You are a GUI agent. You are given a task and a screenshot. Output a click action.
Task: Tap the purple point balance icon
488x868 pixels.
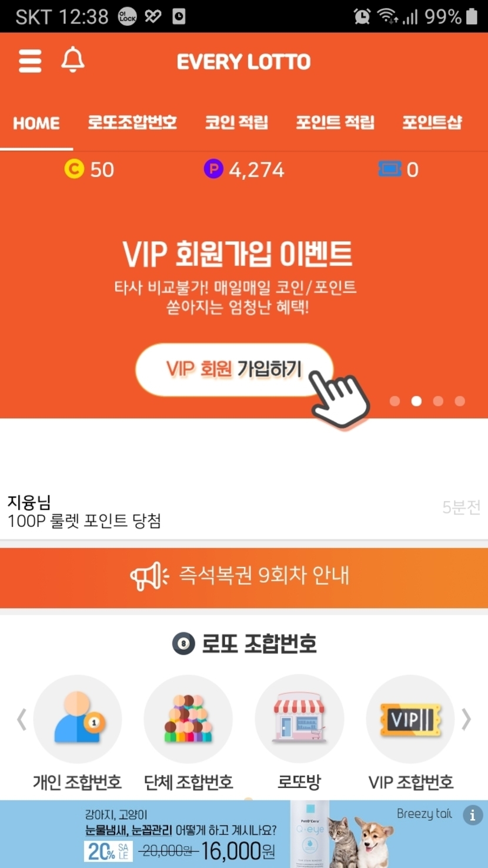coord(213,169)
